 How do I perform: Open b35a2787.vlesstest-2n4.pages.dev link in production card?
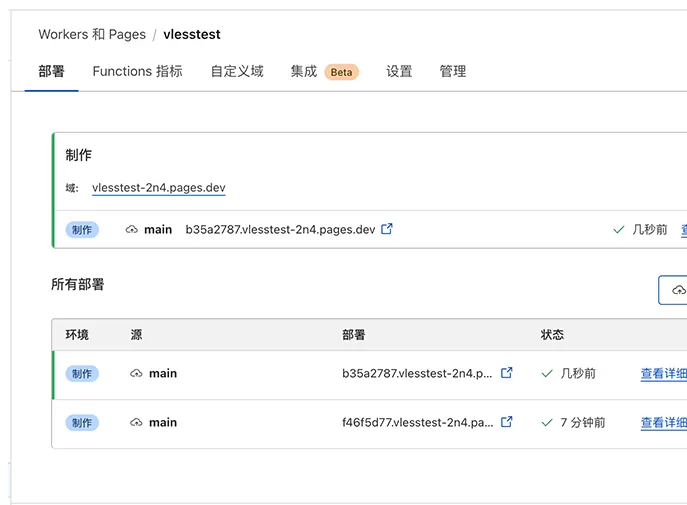coord(280,230)
